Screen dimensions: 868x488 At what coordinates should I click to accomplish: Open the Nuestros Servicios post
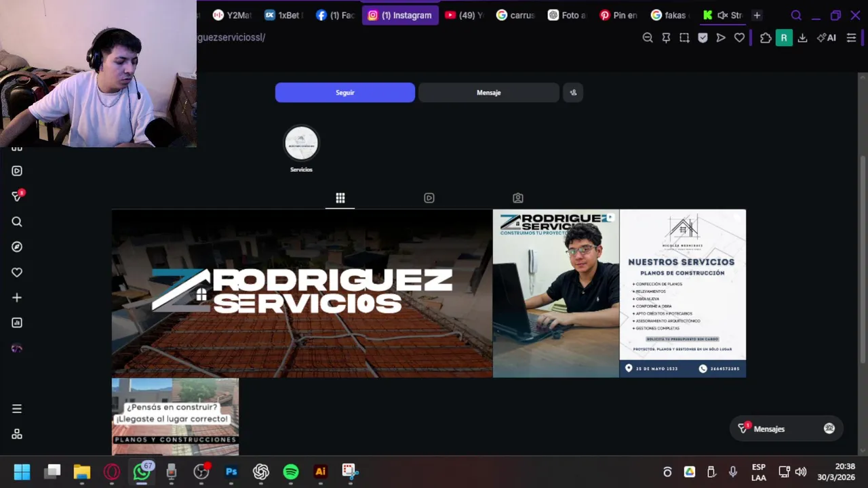pos(683,293)
